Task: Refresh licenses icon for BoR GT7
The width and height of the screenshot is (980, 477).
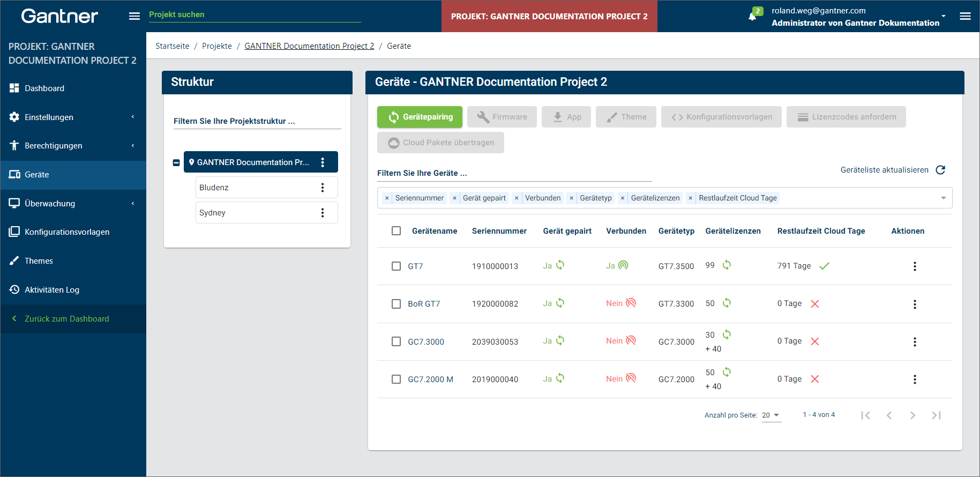Action: (727, 303)
